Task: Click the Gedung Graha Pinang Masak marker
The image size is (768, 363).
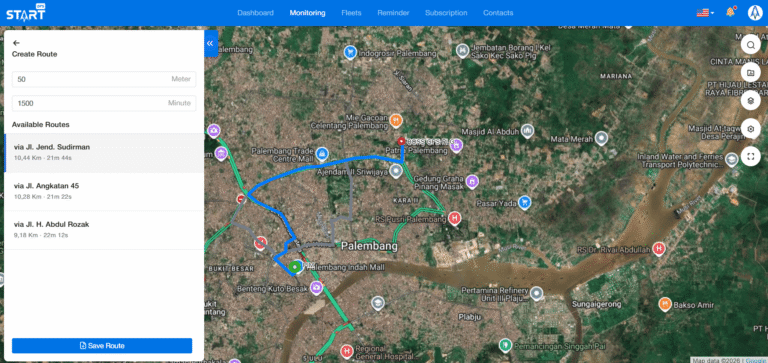Action: [472, 182]
